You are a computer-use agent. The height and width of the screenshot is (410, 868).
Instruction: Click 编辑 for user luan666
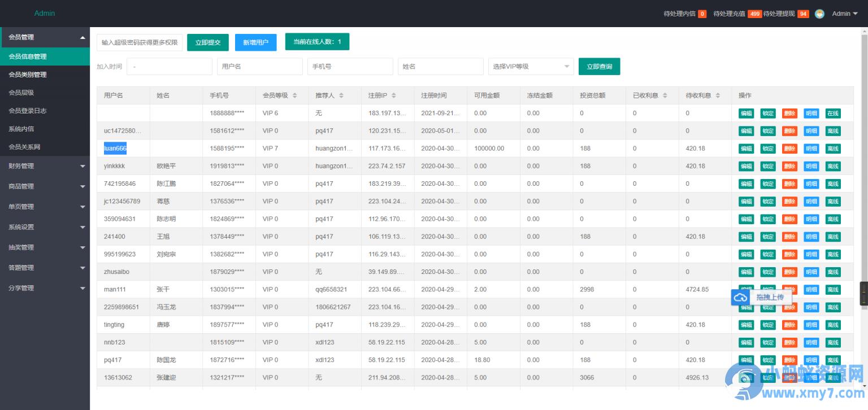click(x=746, y=149)
